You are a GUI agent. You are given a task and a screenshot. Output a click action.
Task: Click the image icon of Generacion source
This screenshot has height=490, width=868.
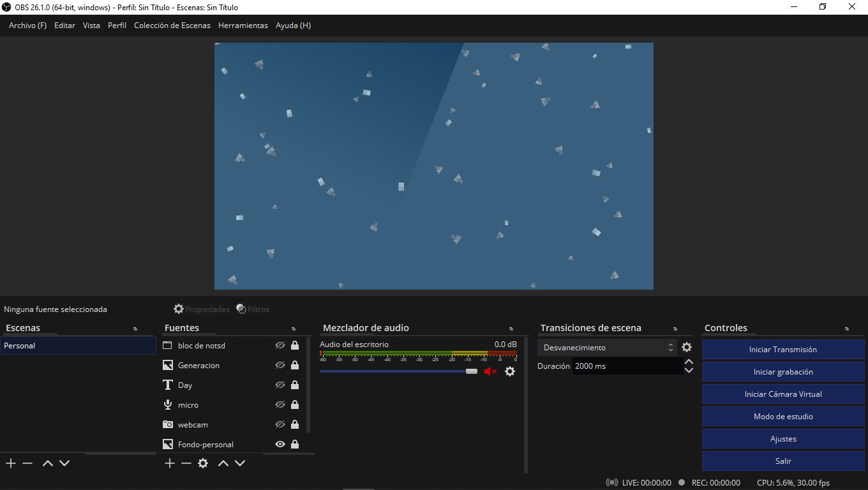tap(168, 365)
